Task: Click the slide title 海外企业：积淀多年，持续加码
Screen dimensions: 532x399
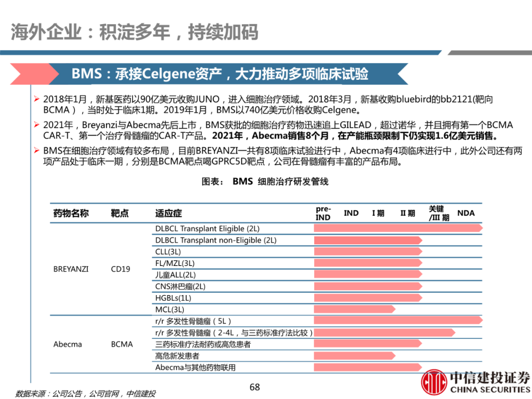Action: [134, 32]
